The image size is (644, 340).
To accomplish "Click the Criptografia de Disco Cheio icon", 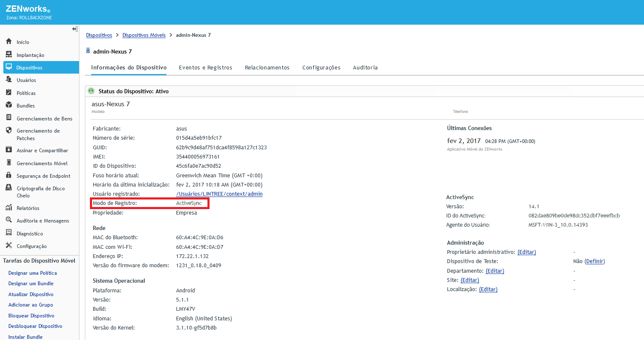I will (9, 188).
